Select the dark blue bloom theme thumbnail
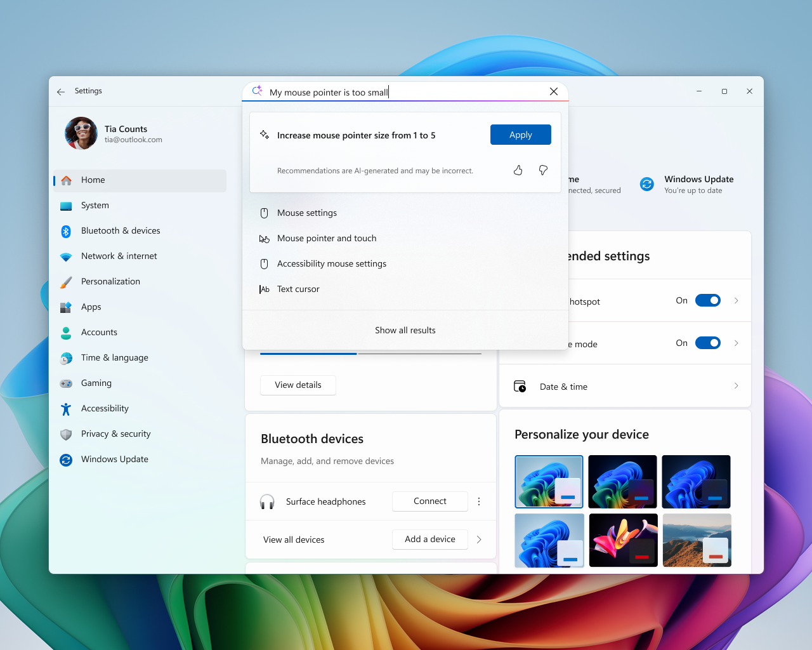 coord(697,482)
